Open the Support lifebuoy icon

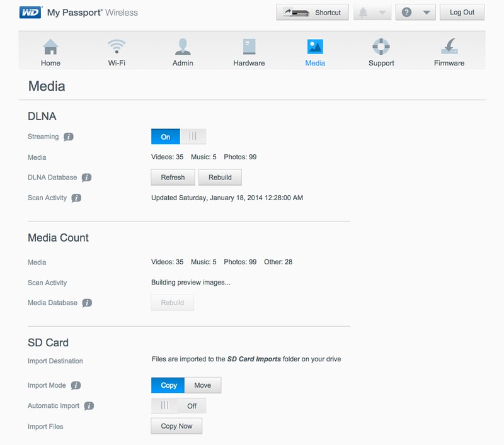pyautogui.click(x=381, y=47)
